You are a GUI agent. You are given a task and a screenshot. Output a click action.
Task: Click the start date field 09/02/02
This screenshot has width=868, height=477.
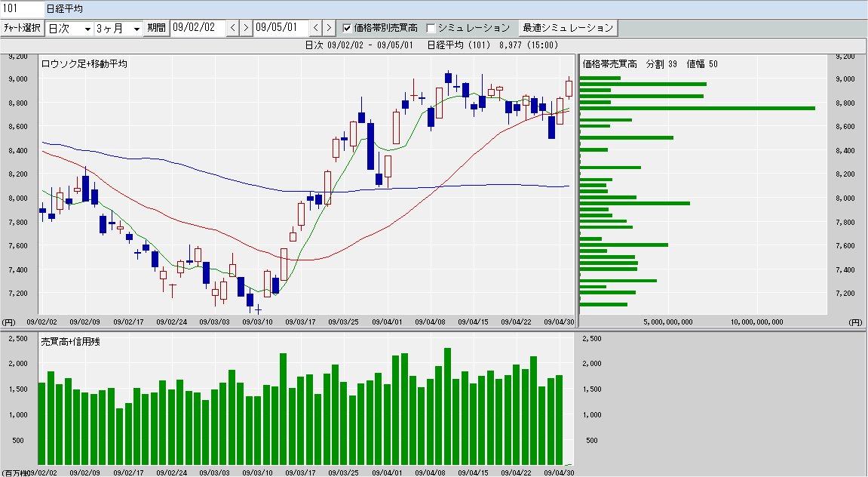point(198,28)
